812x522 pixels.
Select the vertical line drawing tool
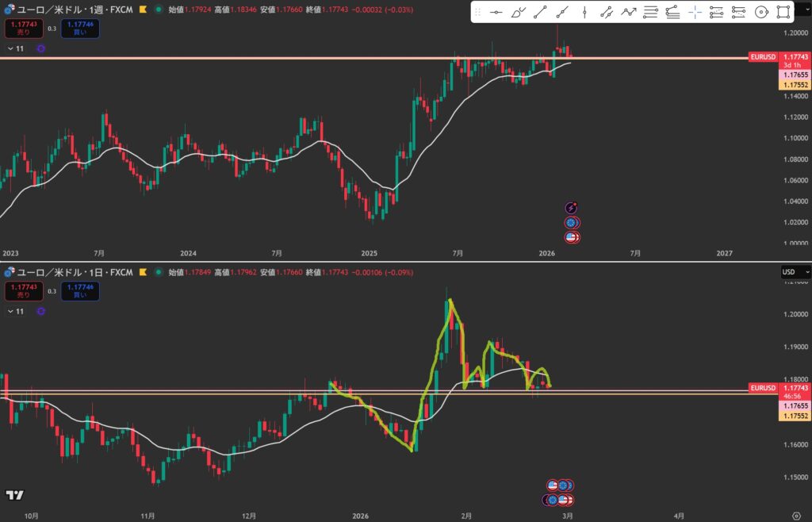(584, 12)
